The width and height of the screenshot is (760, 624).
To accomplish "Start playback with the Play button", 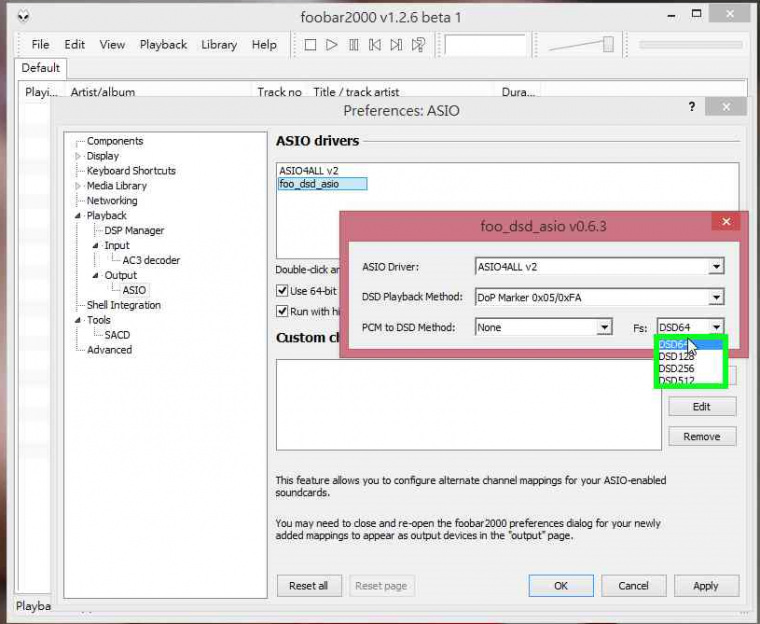I will click(332, 45).
